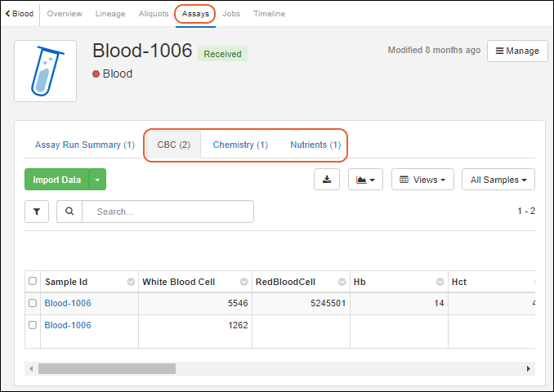Open the Import Data dropdown arrow
Image resolution: width=554 pixels, height=392 pixels.
pos(98,180)
